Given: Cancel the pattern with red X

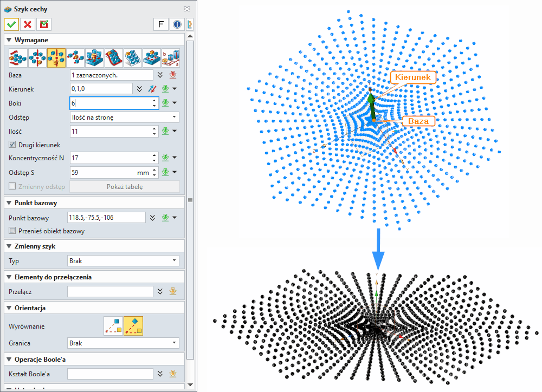Looking at the screenshot, I should [28, 24].
